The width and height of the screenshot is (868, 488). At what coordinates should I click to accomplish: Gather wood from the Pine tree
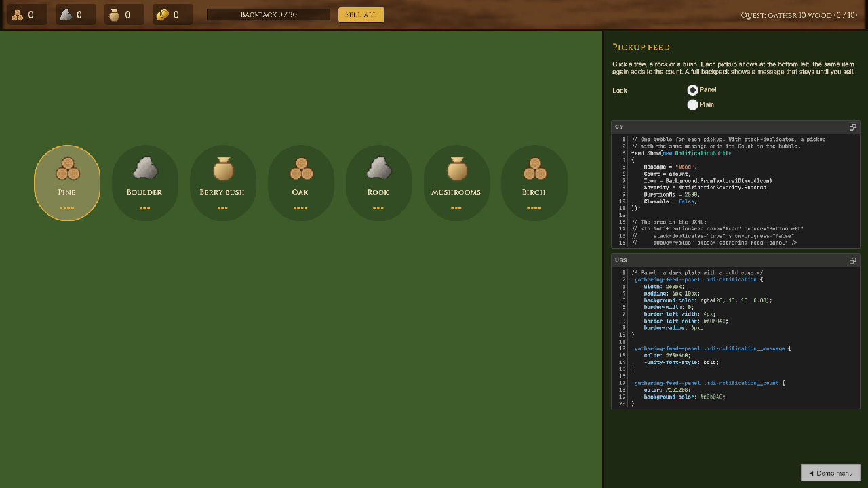pos(67,183)
